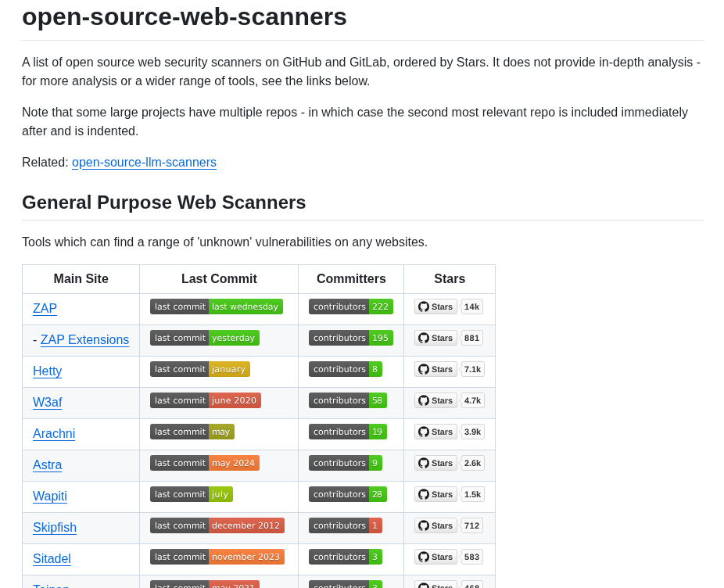The width and height of the screenshot is (724, 588).
Task: Click the 'Stars' column header
Action: 450,279
